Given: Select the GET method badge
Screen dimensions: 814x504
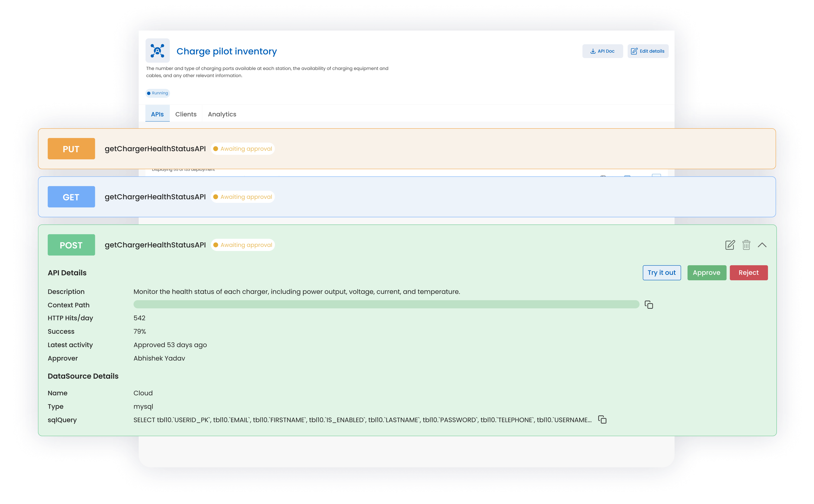Looking at the screenshot, I should [x=71, y=197].
